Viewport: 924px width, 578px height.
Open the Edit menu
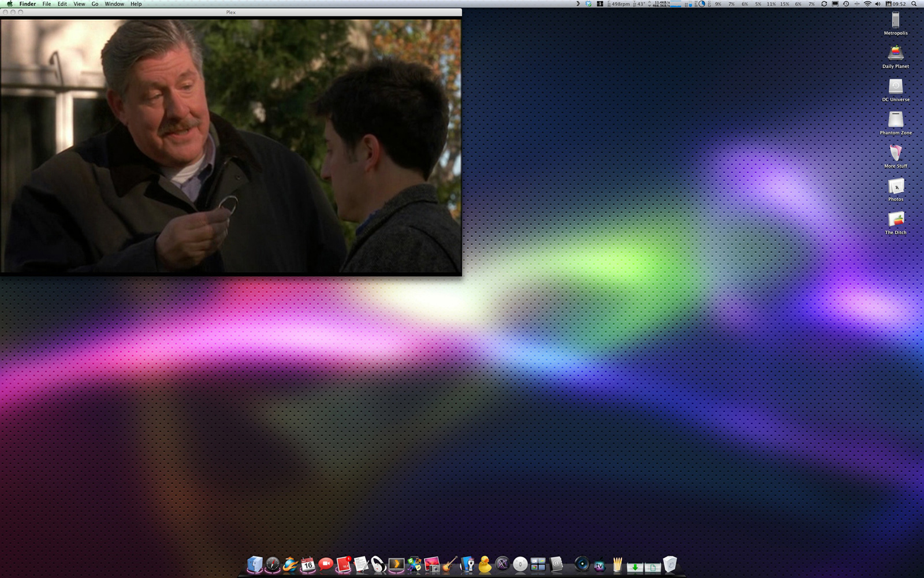62,4
